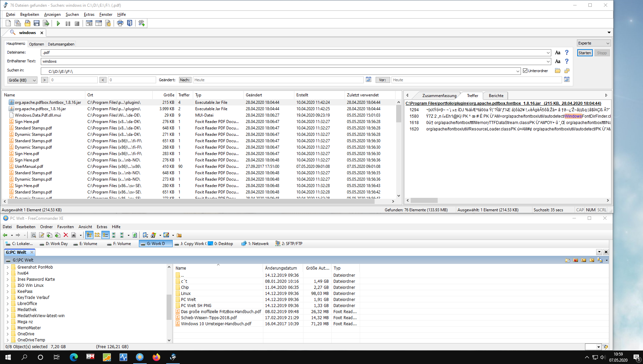Click the results list vertical scrollbar down arrow
Screen dimensions: 643x364
(399, 195)
